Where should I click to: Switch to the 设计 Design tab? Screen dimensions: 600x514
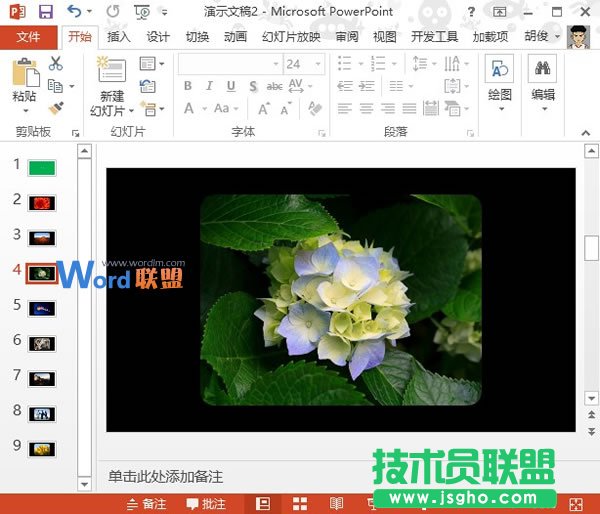point(158,37)
